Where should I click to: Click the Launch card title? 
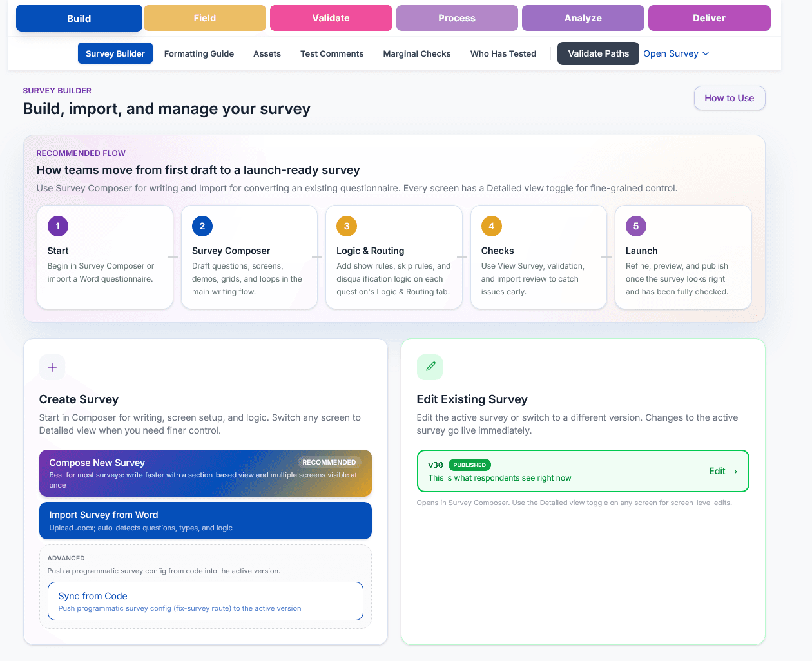tap(642, 251)
